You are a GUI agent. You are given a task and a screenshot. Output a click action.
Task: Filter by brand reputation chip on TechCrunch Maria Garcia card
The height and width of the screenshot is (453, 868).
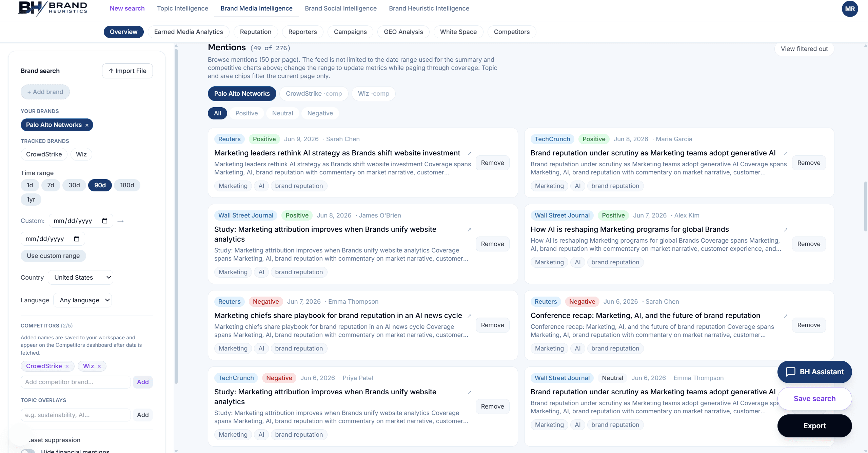(615, 186)
